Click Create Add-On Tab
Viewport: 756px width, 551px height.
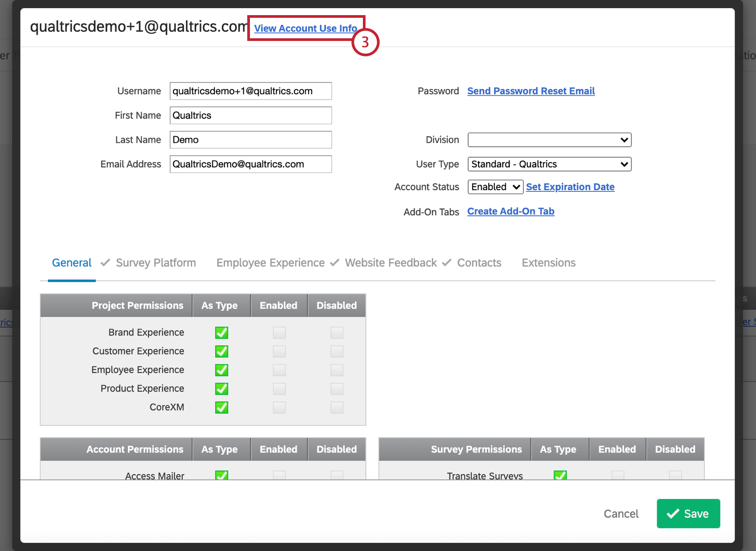pos(510,211)
